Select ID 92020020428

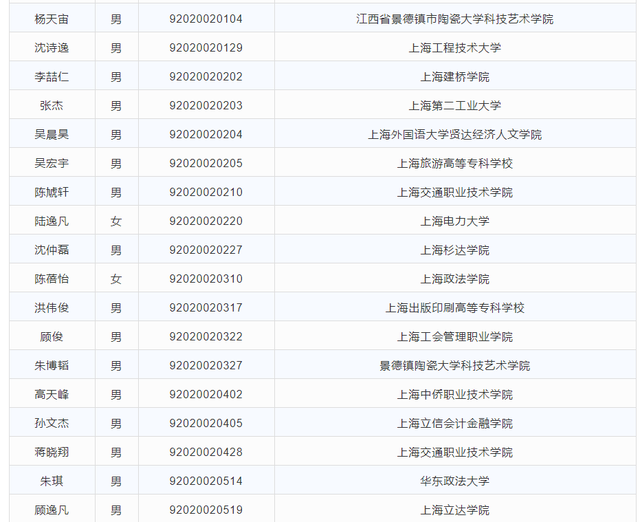click(206, 453)
